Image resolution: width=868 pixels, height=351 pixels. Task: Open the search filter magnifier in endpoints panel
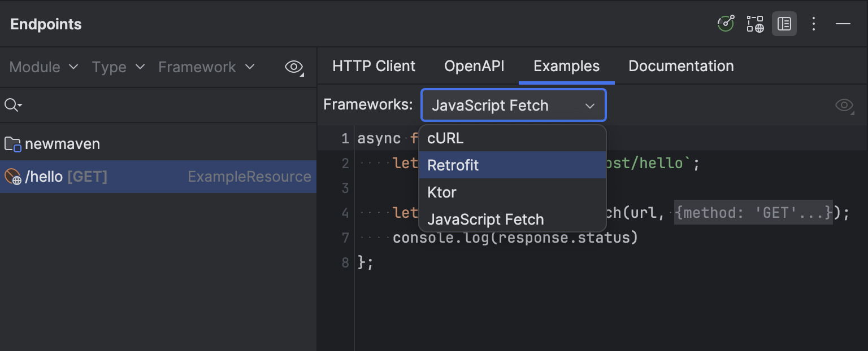point(11,104)
